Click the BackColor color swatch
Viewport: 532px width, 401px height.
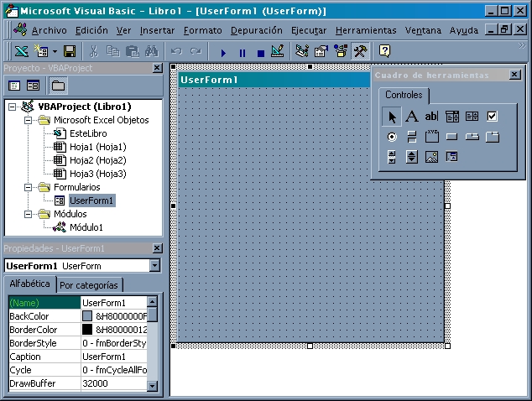[87, 316]
